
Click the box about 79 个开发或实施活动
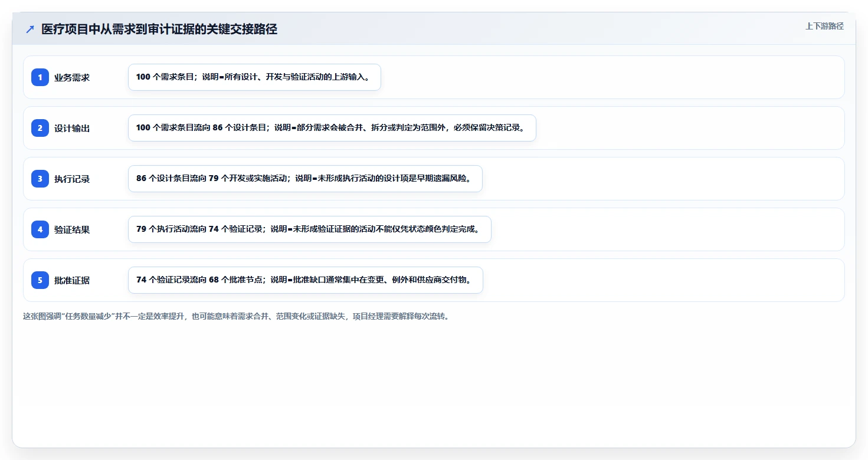(305, 179)
